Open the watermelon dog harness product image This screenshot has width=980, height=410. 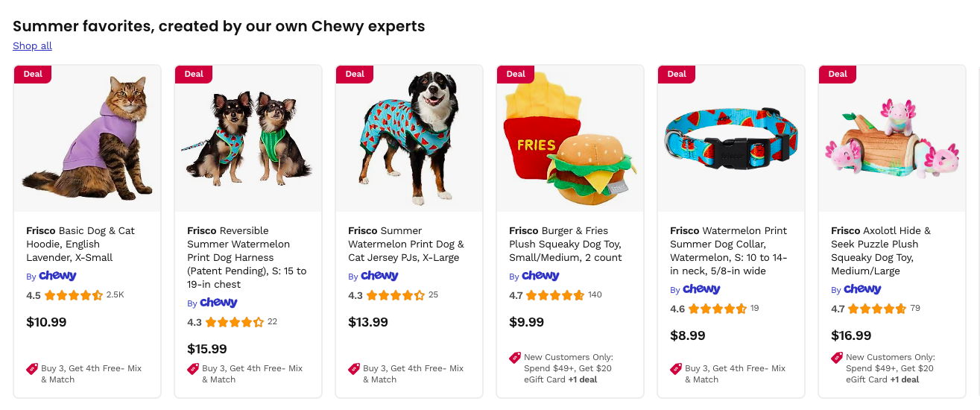tap(248, 139)
